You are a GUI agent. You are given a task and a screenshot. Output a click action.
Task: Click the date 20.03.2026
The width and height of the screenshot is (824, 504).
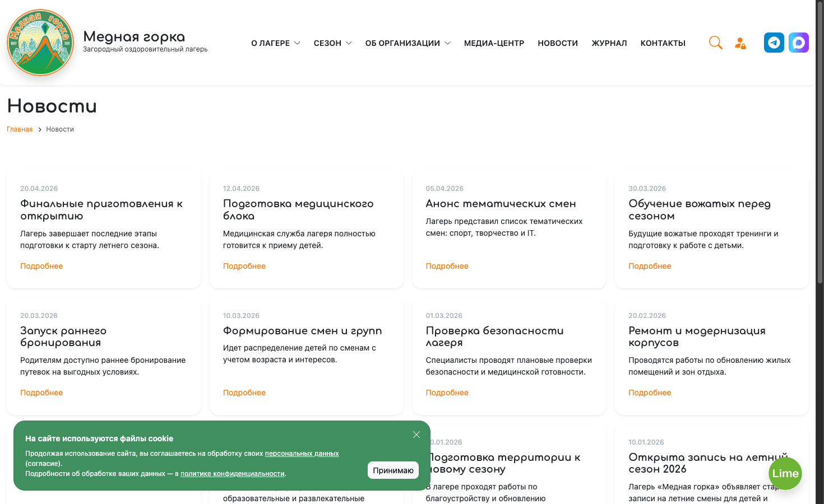tap(39, 316)
